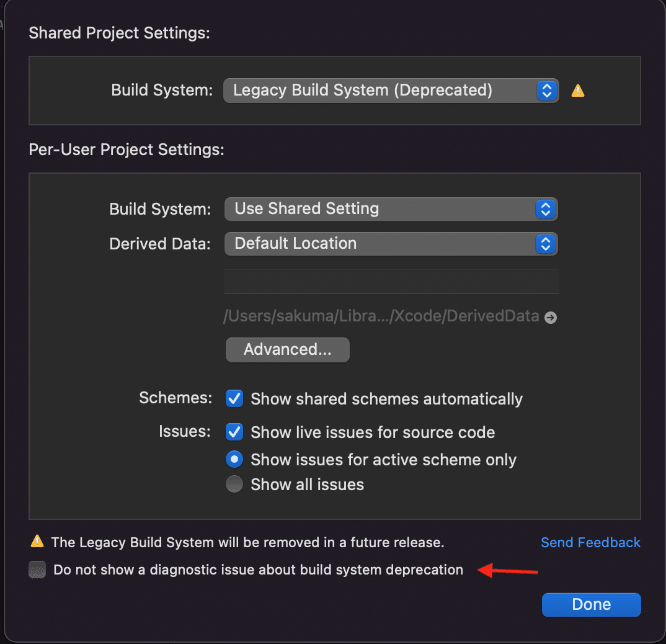Uncheck Show live issues for source code

[234, 432]
